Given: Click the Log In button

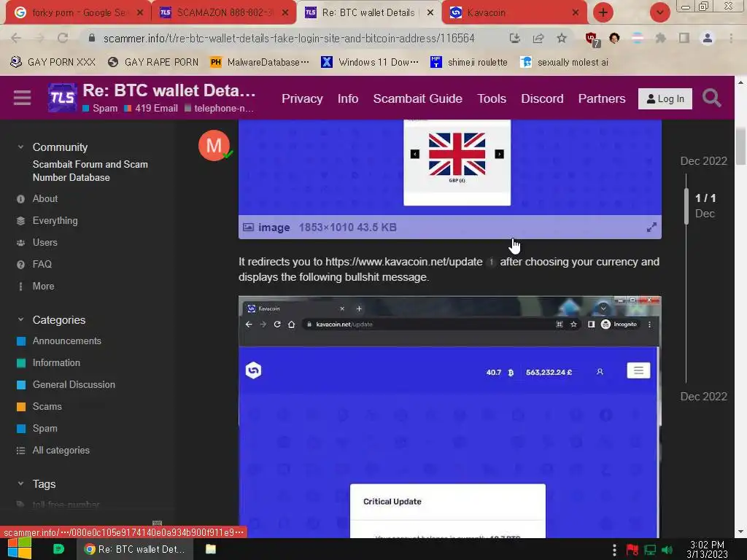Looking at the screenshot, I should (x=665, y=98).
